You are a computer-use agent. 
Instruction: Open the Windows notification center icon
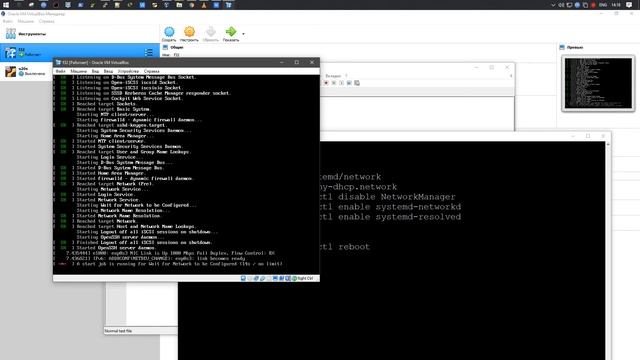[629, 5]
